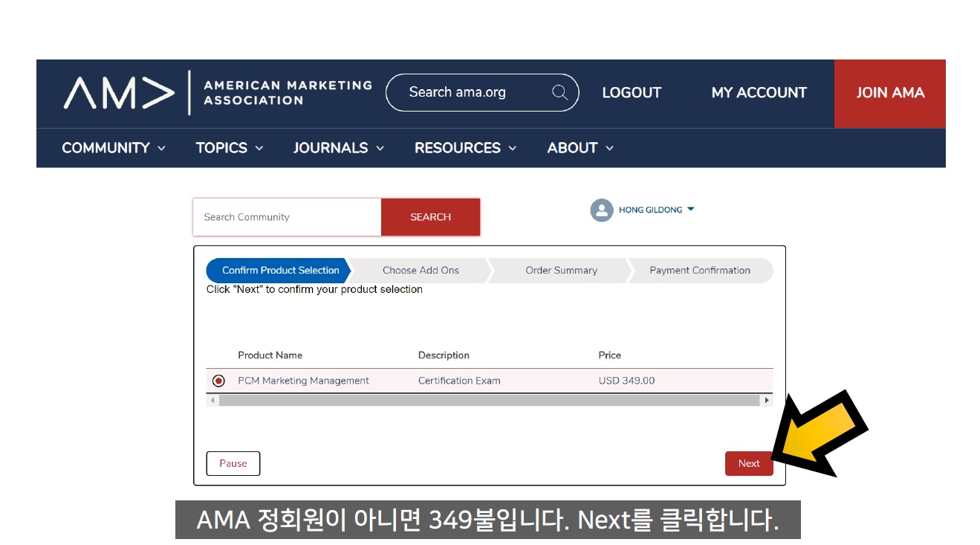Click the magnifier icon in ama.org search
Viewport: 980px width, 545px height.
559,93
